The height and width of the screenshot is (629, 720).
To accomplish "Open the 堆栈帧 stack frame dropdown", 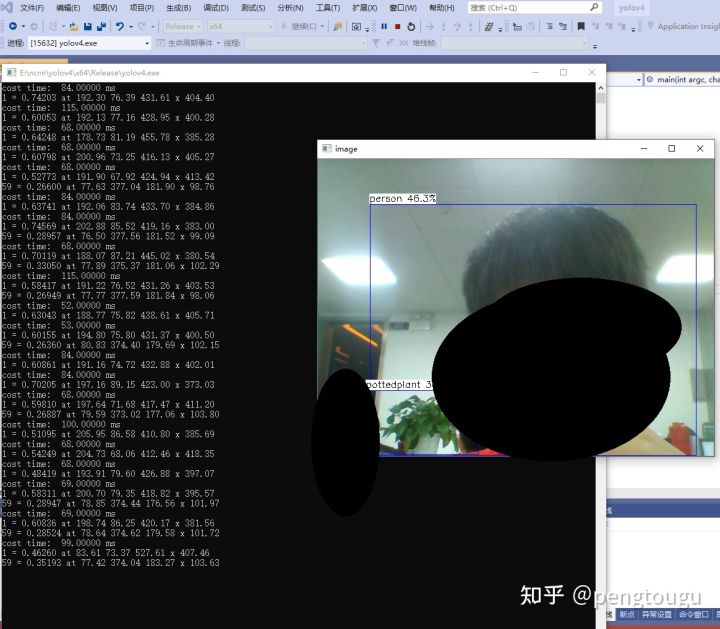I will [514, 43].
